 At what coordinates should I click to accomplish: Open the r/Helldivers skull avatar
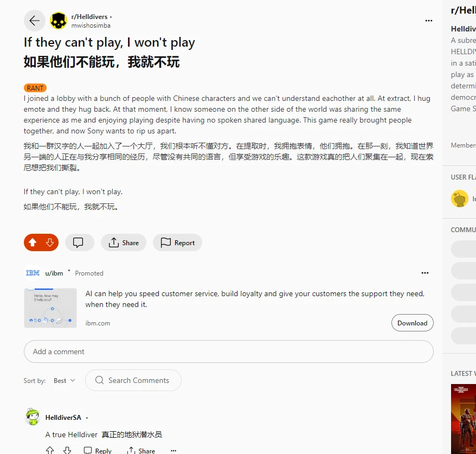[59, 21]
